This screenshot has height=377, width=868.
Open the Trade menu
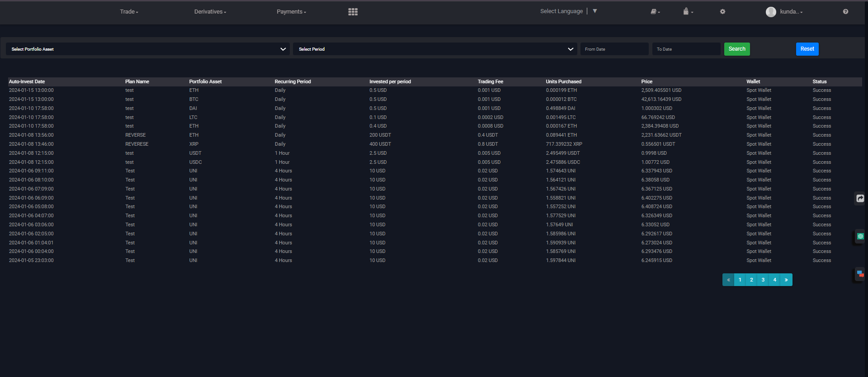[129, 12]
